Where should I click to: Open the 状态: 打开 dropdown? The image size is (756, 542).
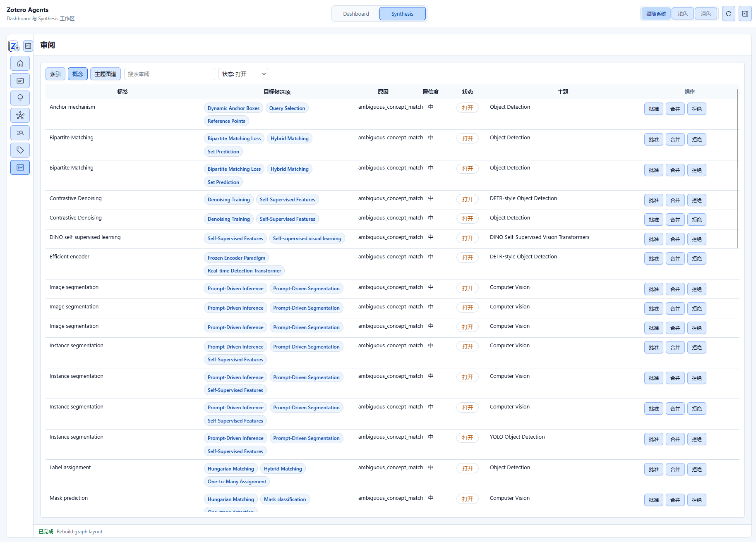(243, 74)
